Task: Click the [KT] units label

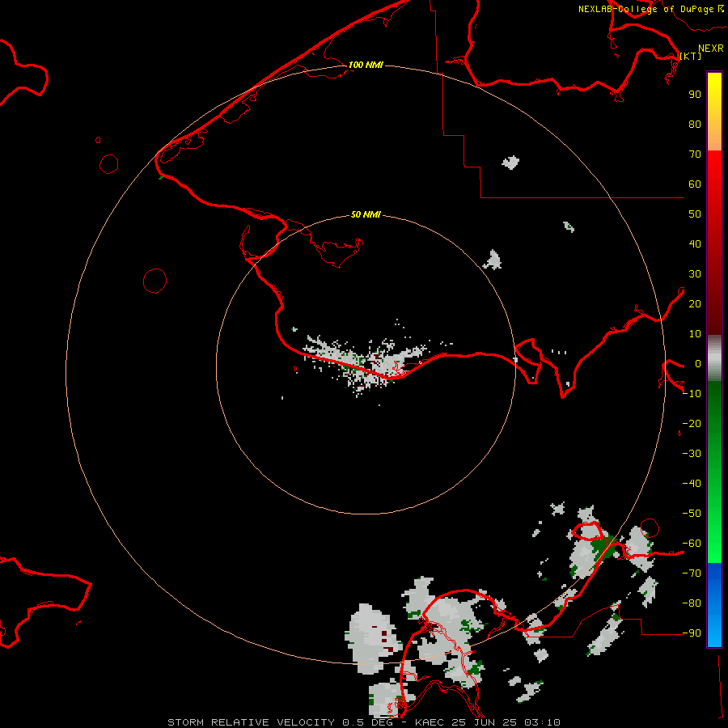Action: click(x=691, y=56)
